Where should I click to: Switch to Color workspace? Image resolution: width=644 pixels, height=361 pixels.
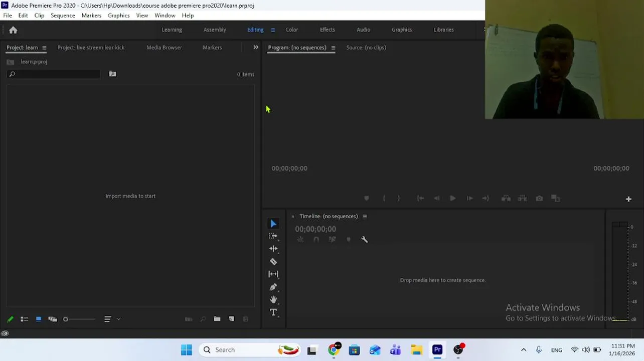tap(292, 30)
